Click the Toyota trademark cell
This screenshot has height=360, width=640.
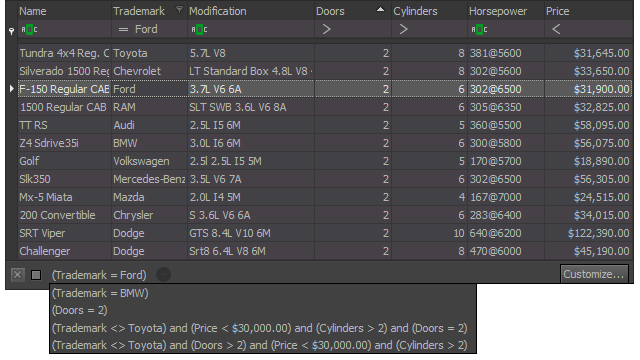pos(149,53)
